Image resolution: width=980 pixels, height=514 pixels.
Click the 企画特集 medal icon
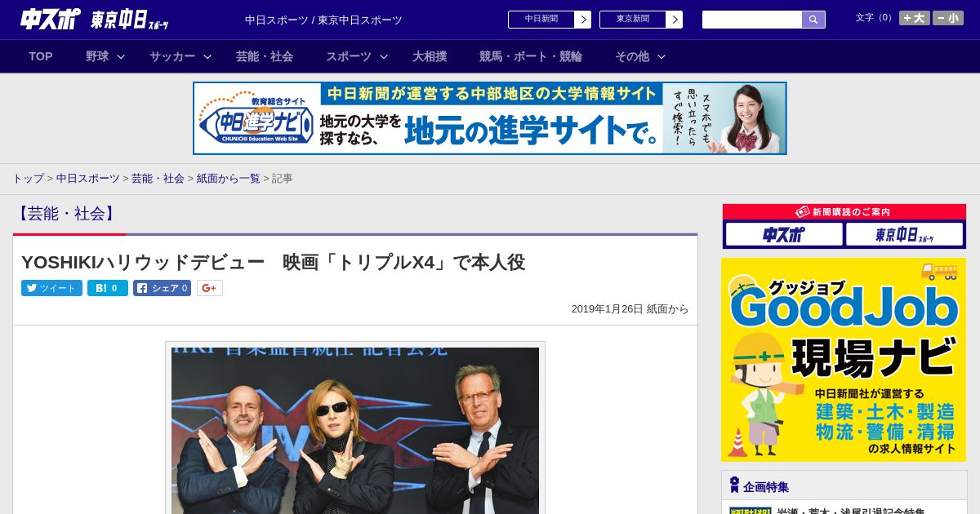click(x=734, y=485)
